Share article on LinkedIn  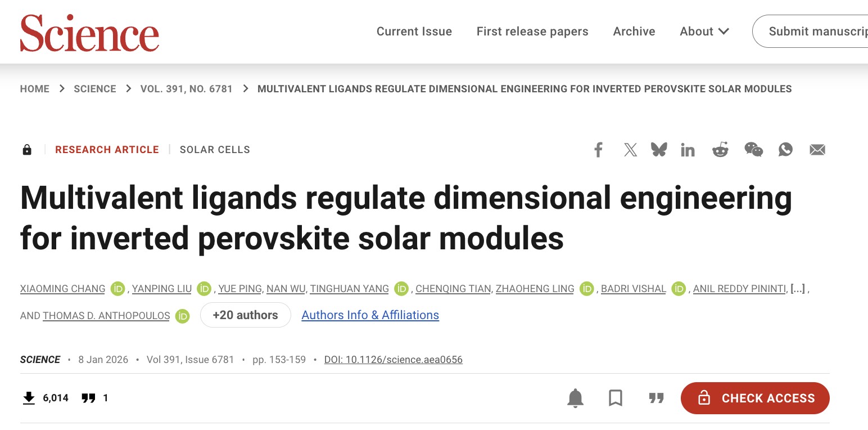pos(688,150)
